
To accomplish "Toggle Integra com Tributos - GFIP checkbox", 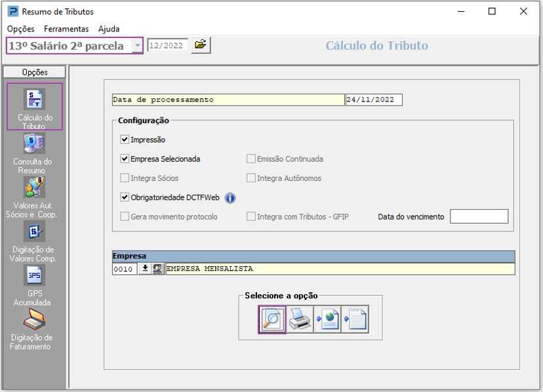I will (x=251, y=217).
